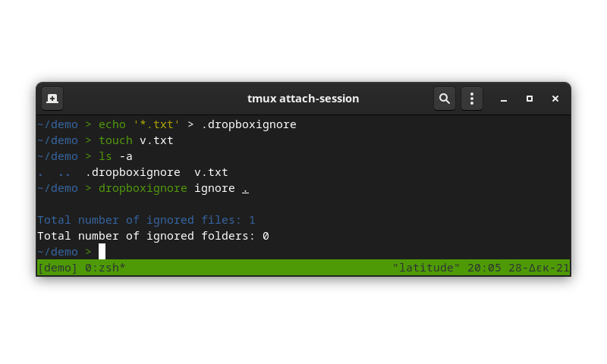Open a new terminal tab
The height and width of the screenshot is (364, 607).
[52, 99]
